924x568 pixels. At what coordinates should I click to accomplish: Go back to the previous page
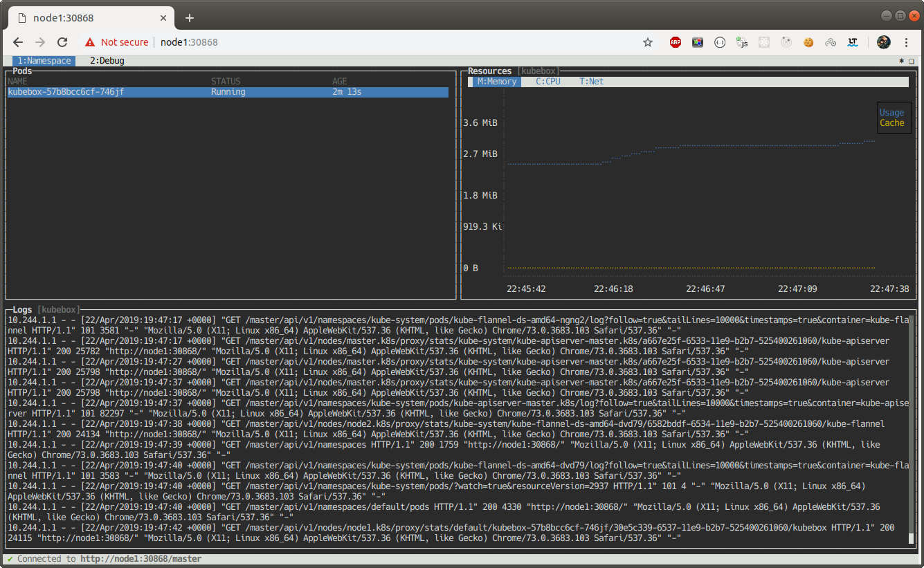click(19, 42)
